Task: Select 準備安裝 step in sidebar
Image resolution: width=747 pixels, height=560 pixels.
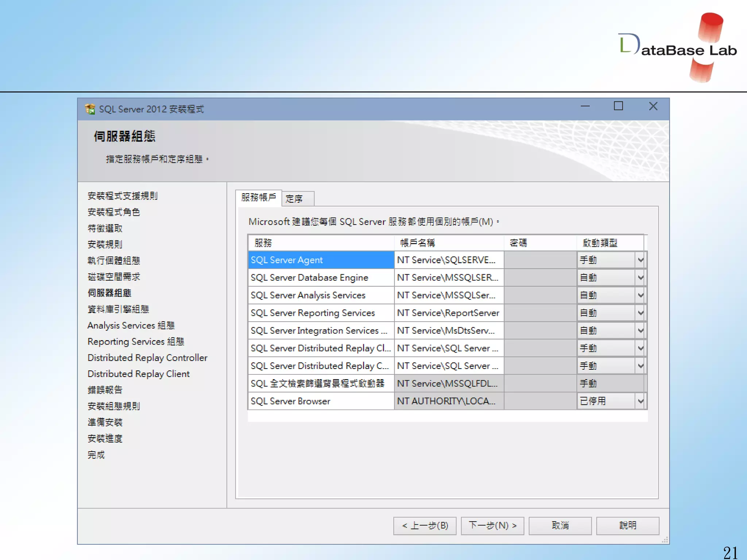Action: tap(105, 423)
